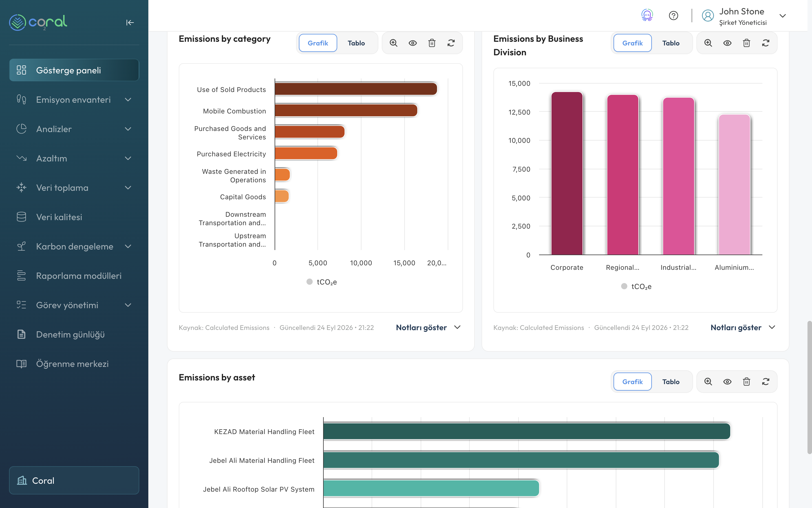The image size is (812, 508).
Task: Click the Coral company selector button
Action: tap(74, 480)
